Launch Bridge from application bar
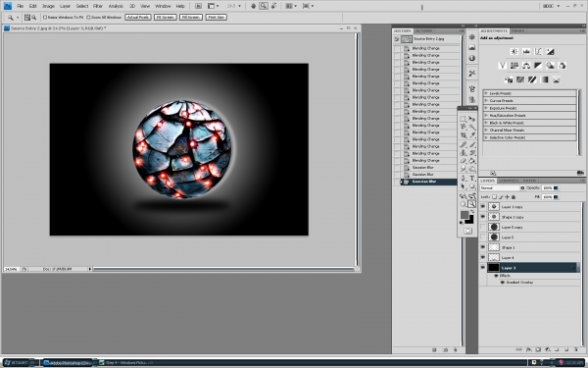The height and width of the screenshot is (368, 588). (198, 6)
